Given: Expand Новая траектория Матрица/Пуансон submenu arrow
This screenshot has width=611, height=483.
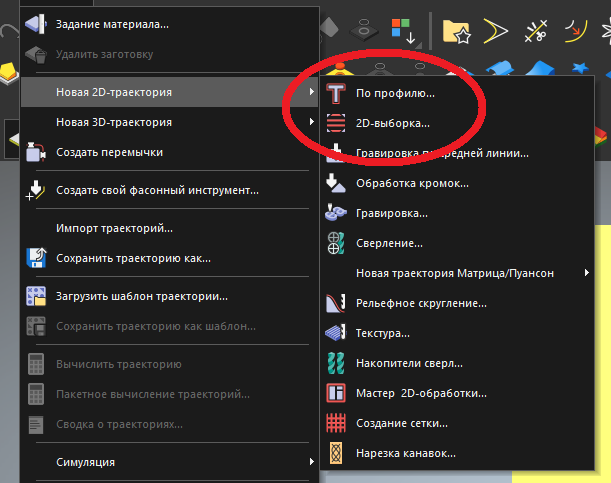Looking at the screenshot, I should click(x=587, y=273).
